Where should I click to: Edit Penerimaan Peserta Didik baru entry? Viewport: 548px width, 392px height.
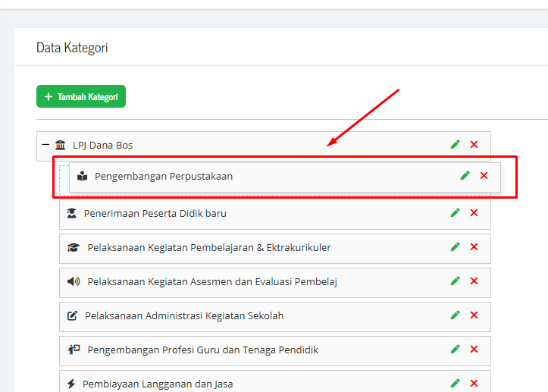[456, 213]
